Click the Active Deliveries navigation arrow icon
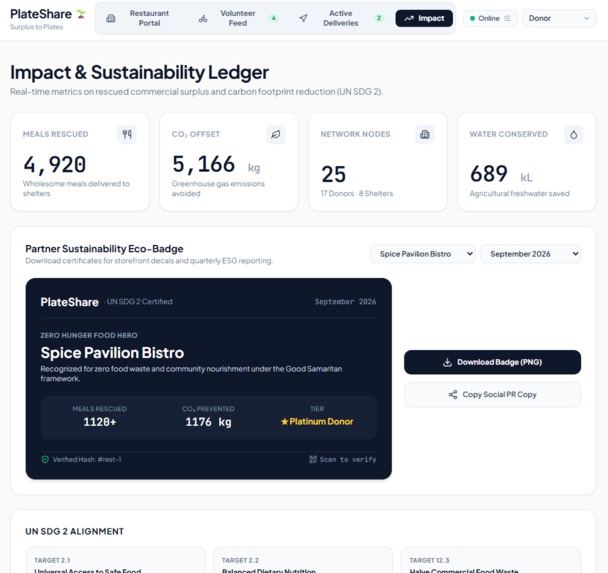This screenshot has height=573, width=608. click(x=304, y=18)
